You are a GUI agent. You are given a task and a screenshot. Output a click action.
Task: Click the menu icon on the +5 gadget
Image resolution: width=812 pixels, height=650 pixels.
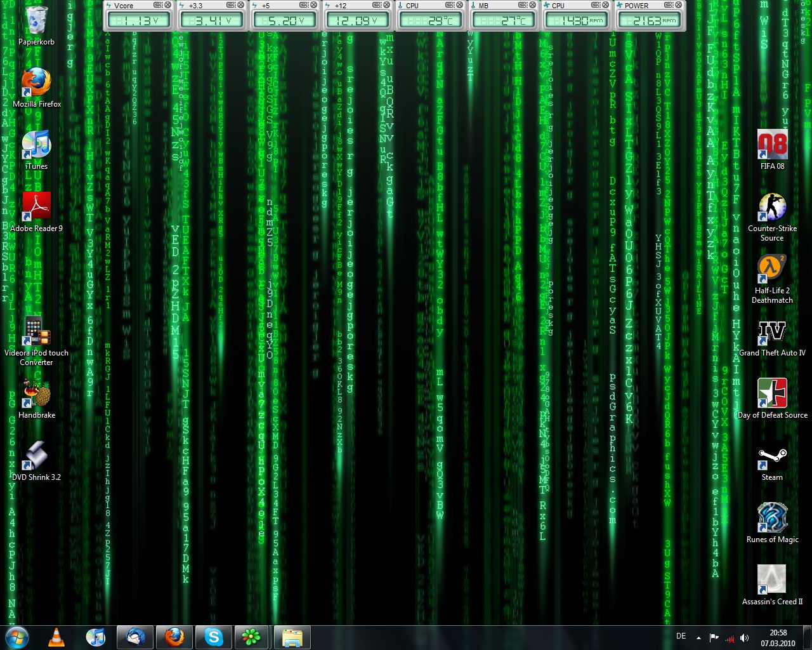pos(304,5)
